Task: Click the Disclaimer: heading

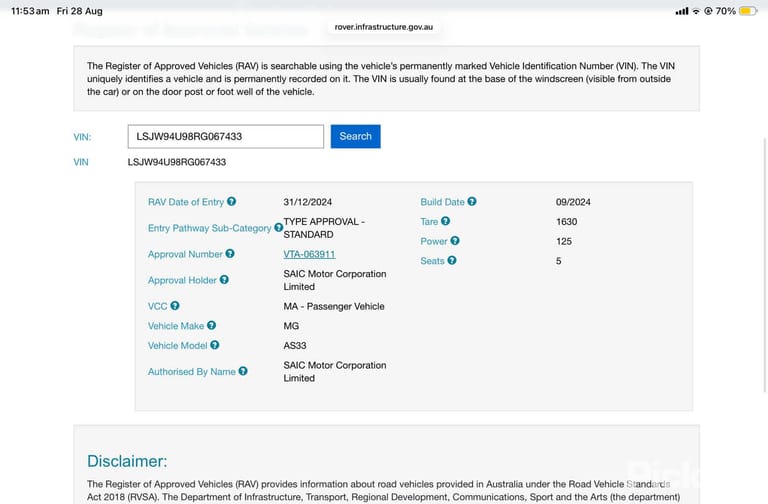Action: click(x=127, y=461)
